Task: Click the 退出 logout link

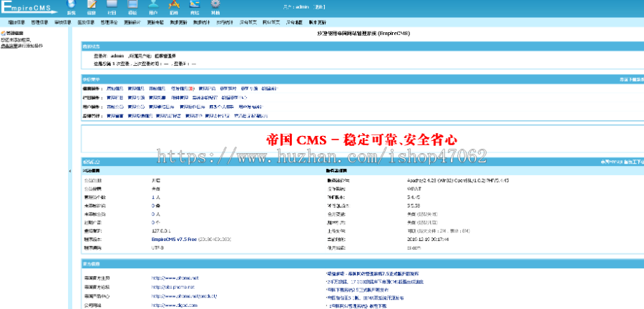Action: (319, 7)
